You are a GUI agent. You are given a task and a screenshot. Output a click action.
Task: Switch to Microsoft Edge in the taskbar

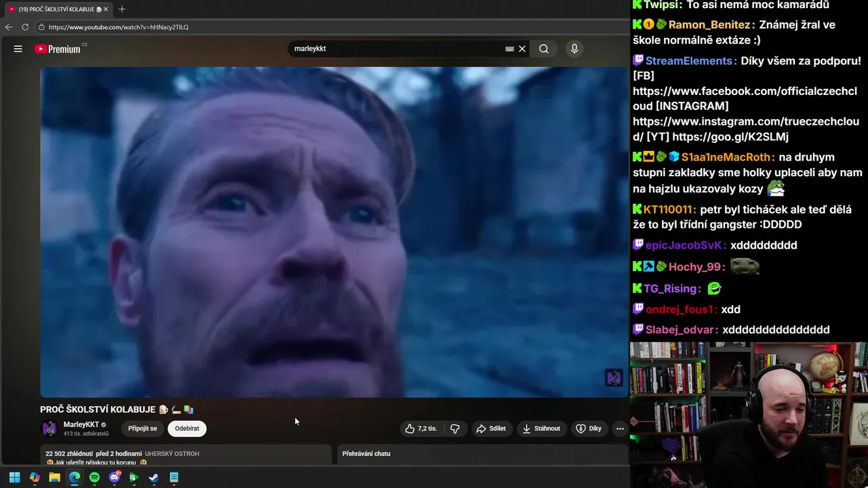[75, 477]
